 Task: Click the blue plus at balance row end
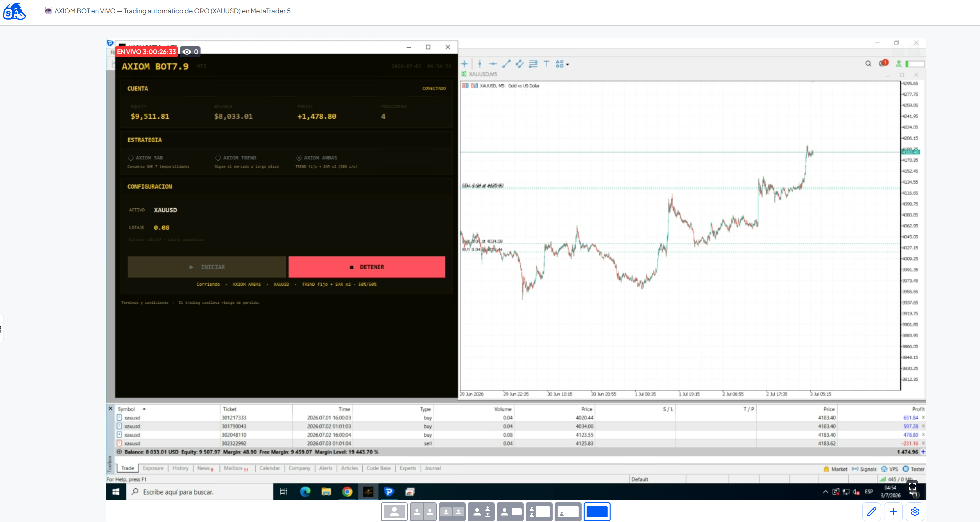coord(923,452)
